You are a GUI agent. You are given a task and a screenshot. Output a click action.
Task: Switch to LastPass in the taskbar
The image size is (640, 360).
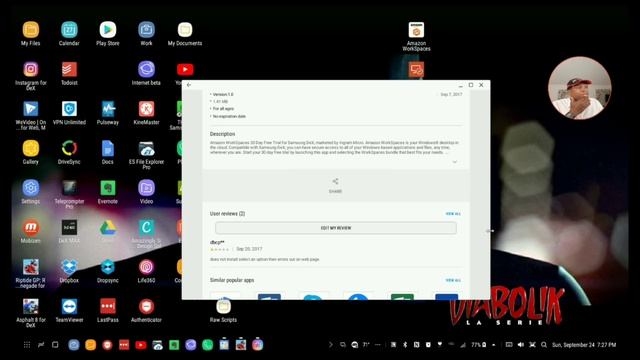click(x=124, y=345)
